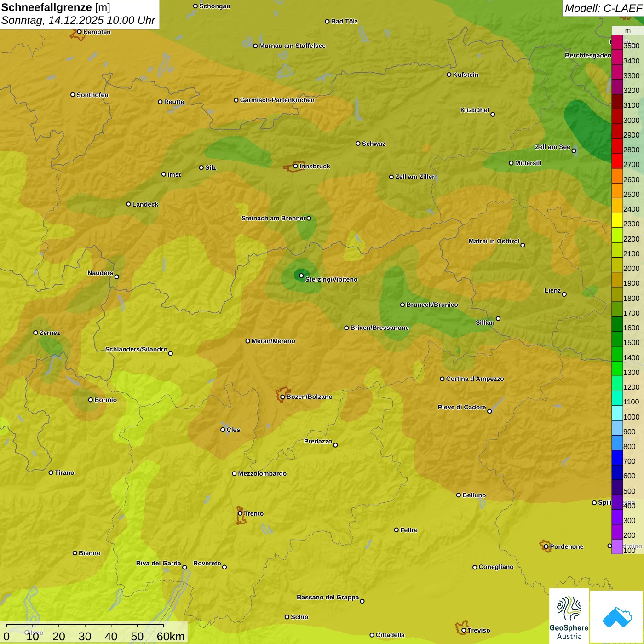Click the Zell am See marker
The image size is (644, 644).
pyautogui.click(x=574, y=150)
